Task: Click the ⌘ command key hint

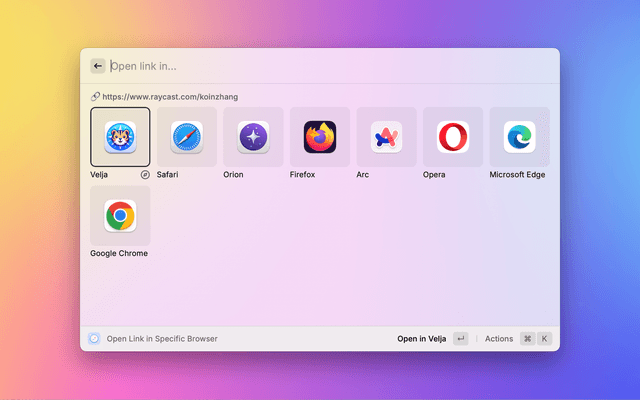Action: pyautogui.click(x=527, y=339)
